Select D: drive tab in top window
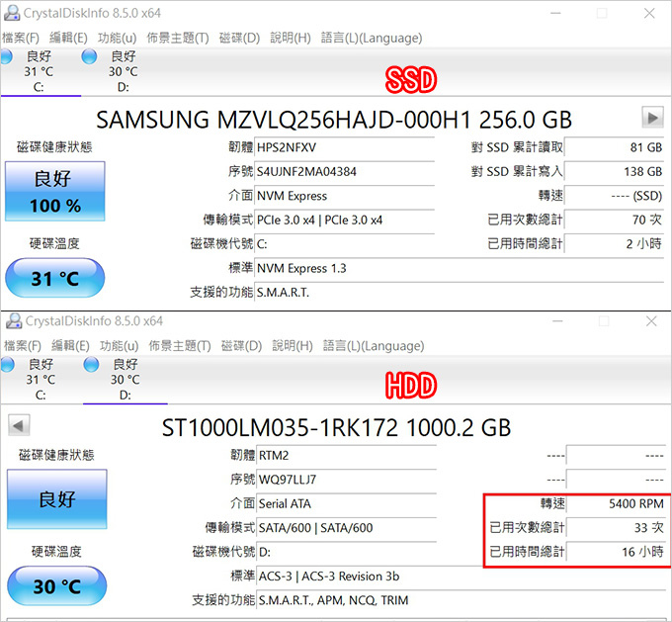Screen dimensions: 672x622 point(123,71)
